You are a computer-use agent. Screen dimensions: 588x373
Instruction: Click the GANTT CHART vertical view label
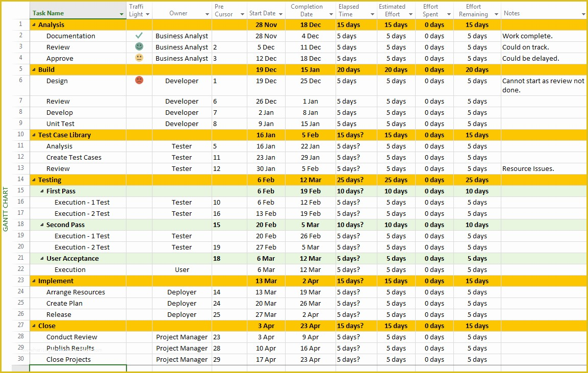pos(6,209)
